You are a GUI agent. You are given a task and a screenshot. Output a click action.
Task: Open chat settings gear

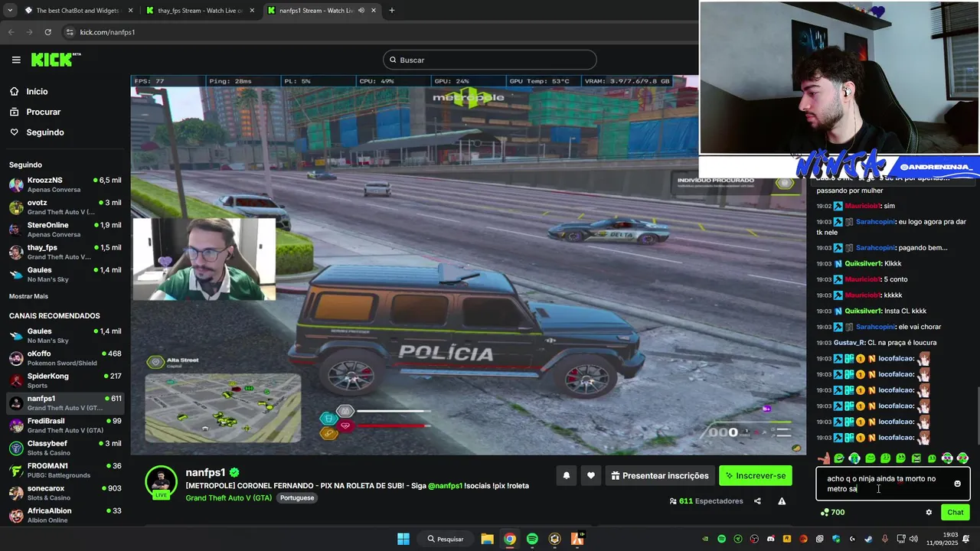click(x=929, y=513)
